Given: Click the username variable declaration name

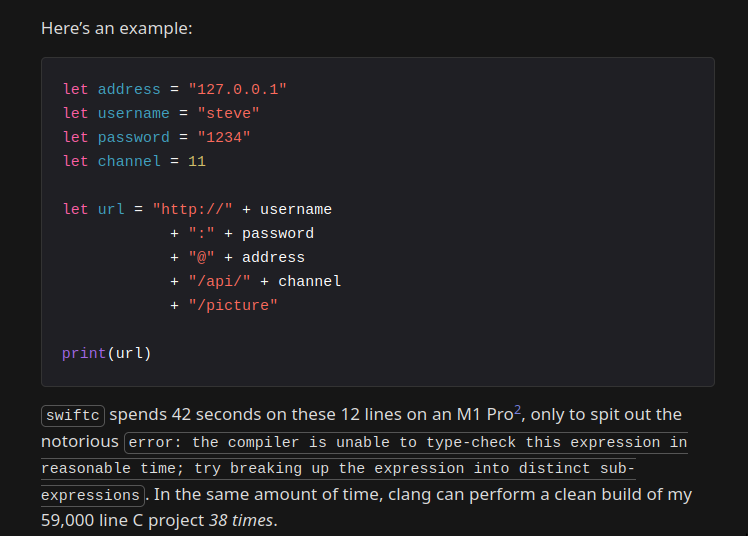Looking at the screenshot, I should coord(133,113).
